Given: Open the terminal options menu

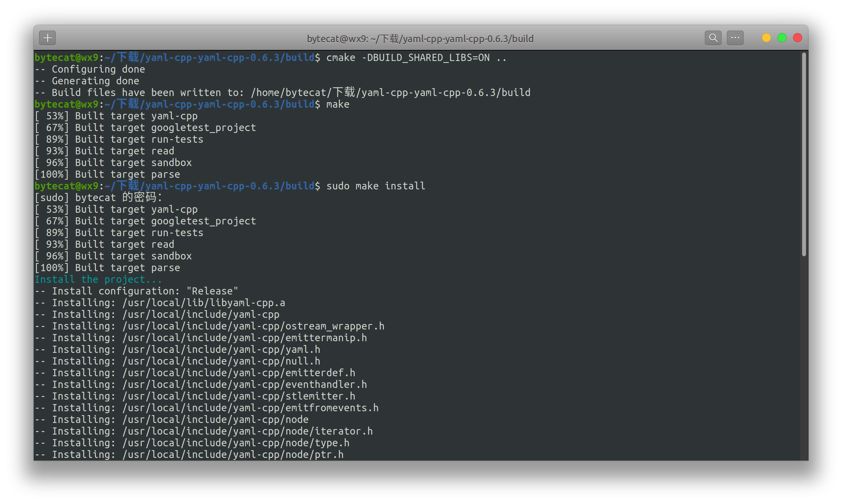Looking at the screenshot, I should pyautogui.click(x=735, y=38).
